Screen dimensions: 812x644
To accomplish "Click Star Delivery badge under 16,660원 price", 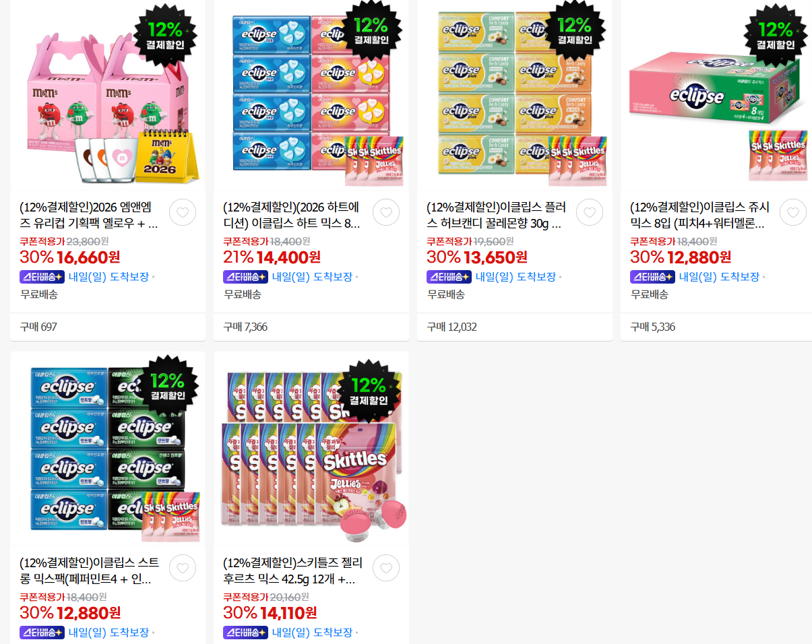I will pos(42,277).
